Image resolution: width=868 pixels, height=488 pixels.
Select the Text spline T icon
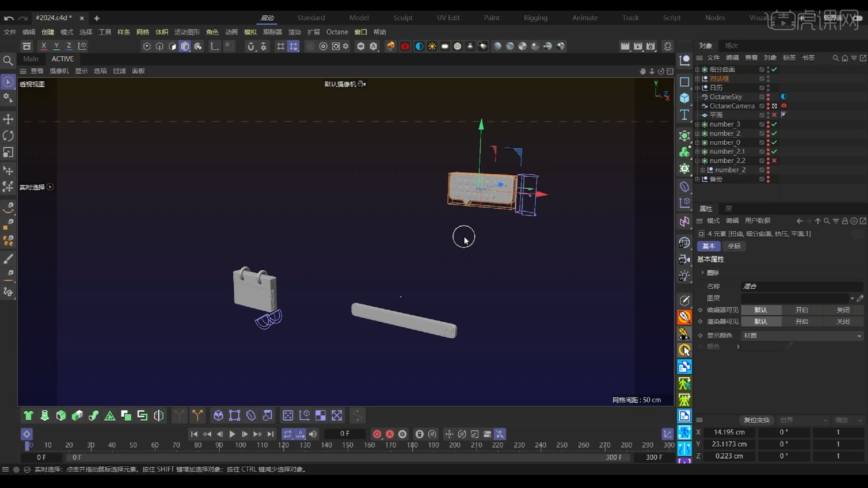(684, 115)
